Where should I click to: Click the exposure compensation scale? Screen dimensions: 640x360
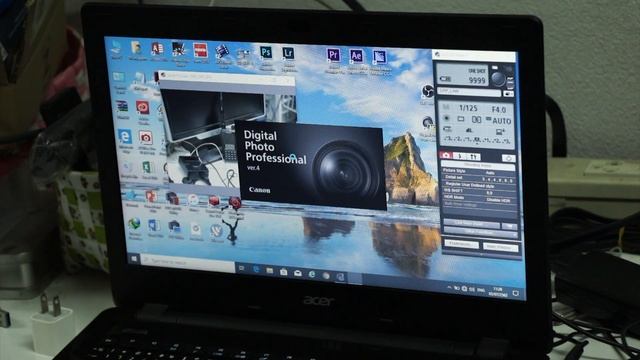tap(478, 140)
